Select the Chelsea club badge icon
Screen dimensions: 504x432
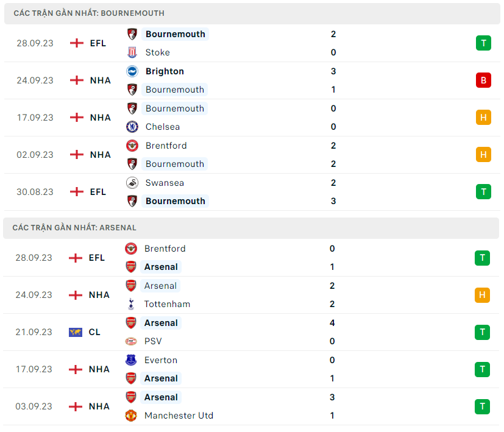click(132, 127)
